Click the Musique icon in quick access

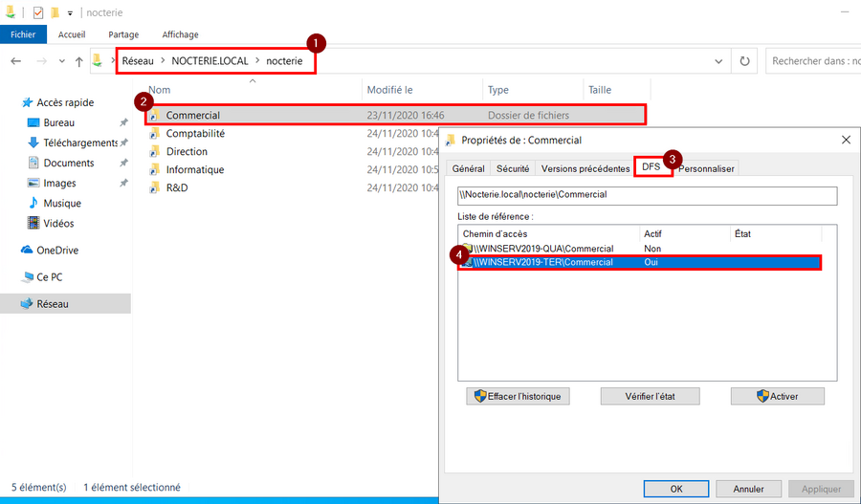coord(33,204)
